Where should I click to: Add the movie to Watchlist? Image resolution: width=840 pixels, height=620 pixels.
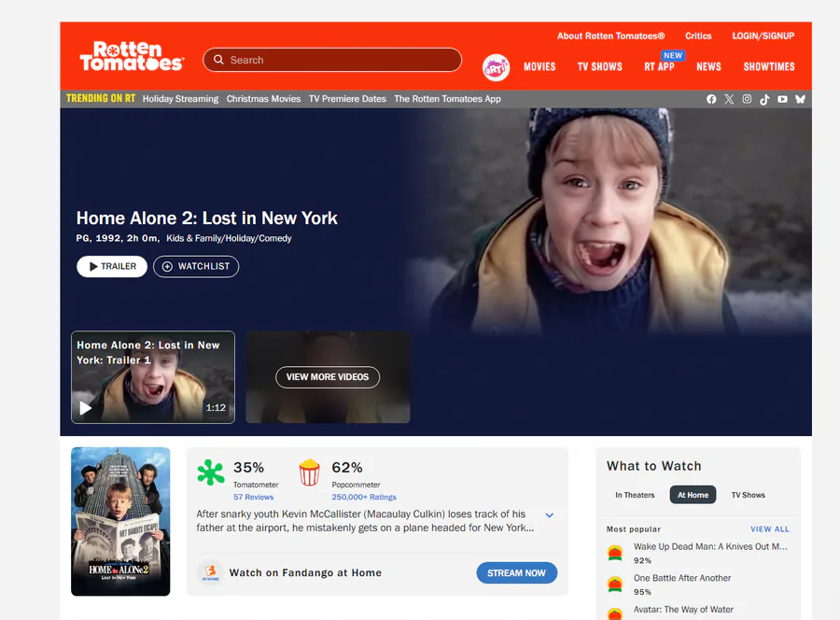[196, 266]
